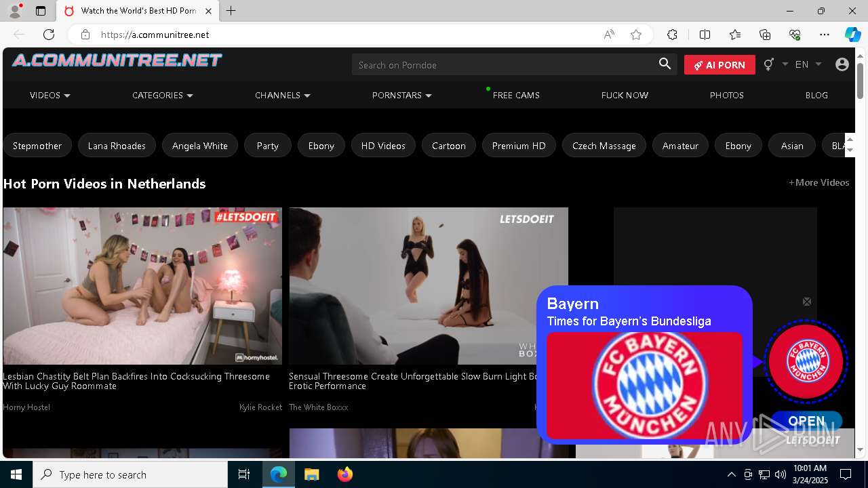Viewport: 868px width, 488px height.
Task: Click the Horny Hostel channel link
Action: pos(26,407)
